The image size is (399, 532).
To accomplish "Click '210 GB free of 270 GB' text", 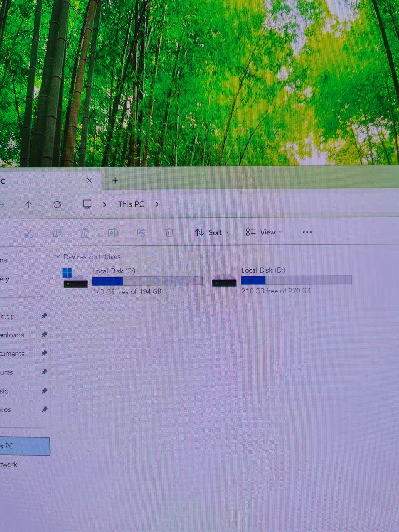I will pyautogui.click(x=276, y=291).
